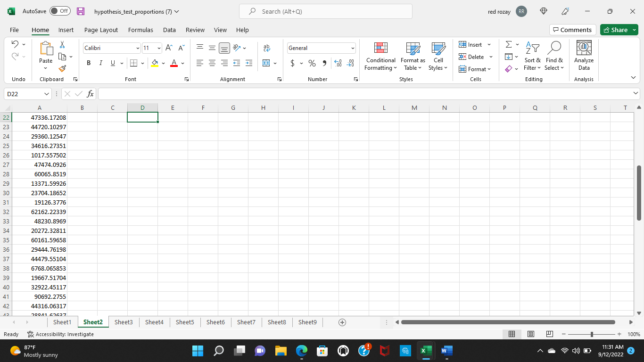Click Analyze Data icon
This screenshot has height=362, width=644.
[584, 57]
